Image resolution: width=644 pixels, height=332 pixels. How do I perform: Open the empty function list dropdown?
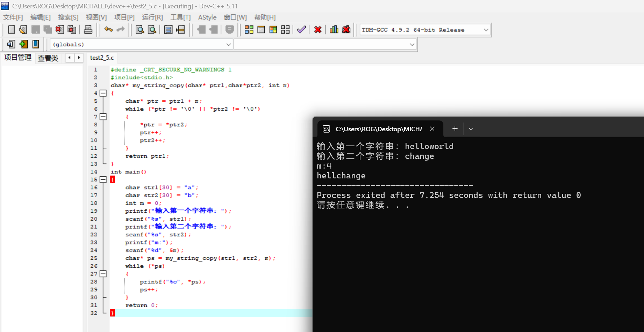click(325, 44)
